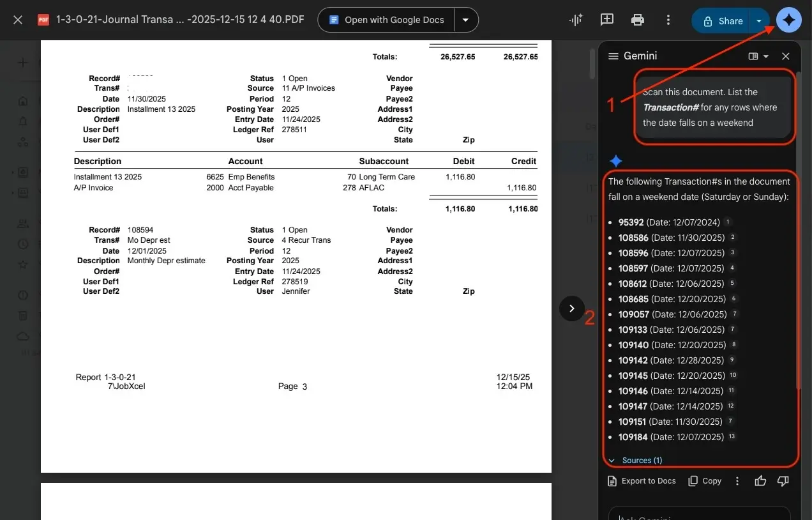Click Open with Google Docs
812x520 pixels.
(x=386, y=20)
